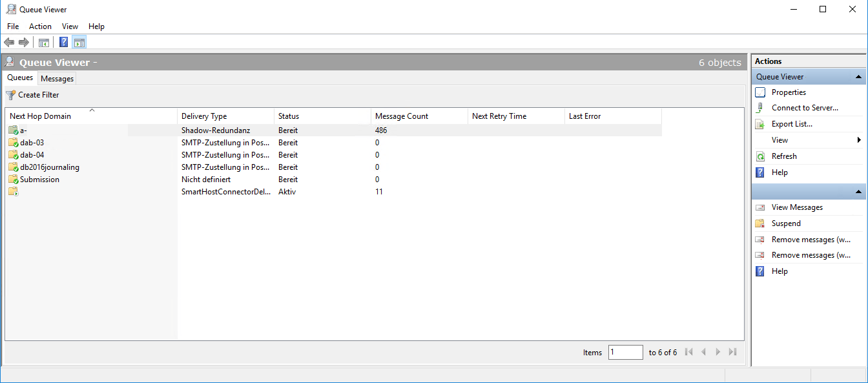Click the Create Filter funnel icon
This screenshot has width=868, height=383.
10,95
